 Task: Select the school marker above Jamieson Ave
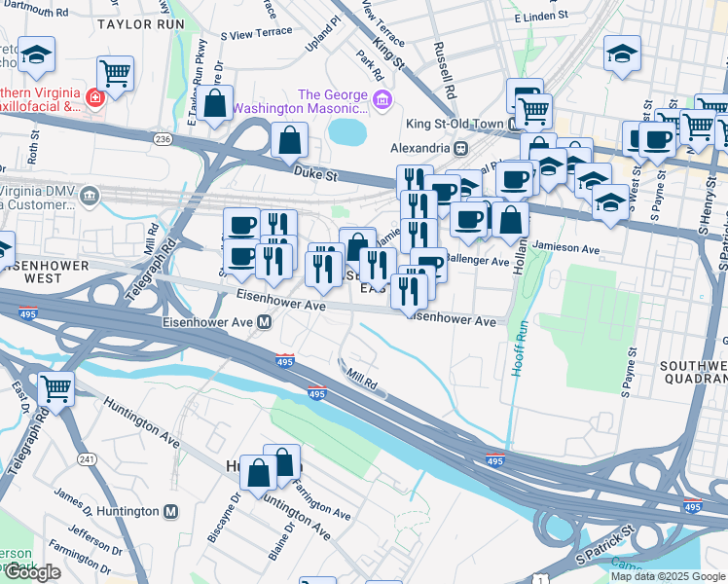[610, 206]
